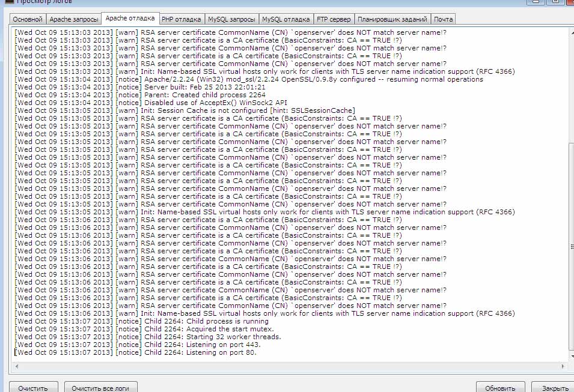Open the FTP сервер log tab
574x392 pixels.
[334, 20]
